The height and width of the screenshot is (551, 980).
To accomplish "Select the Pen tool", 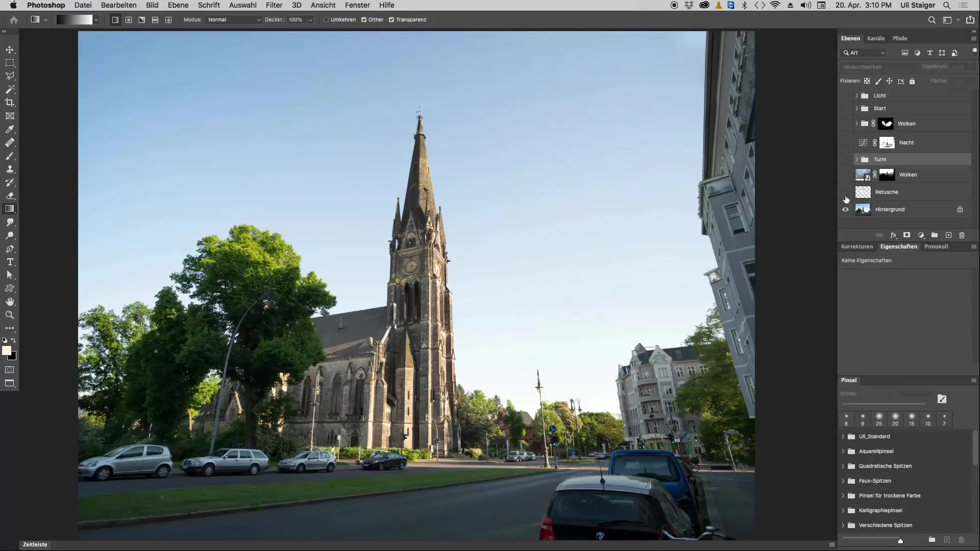I will 10,248.
